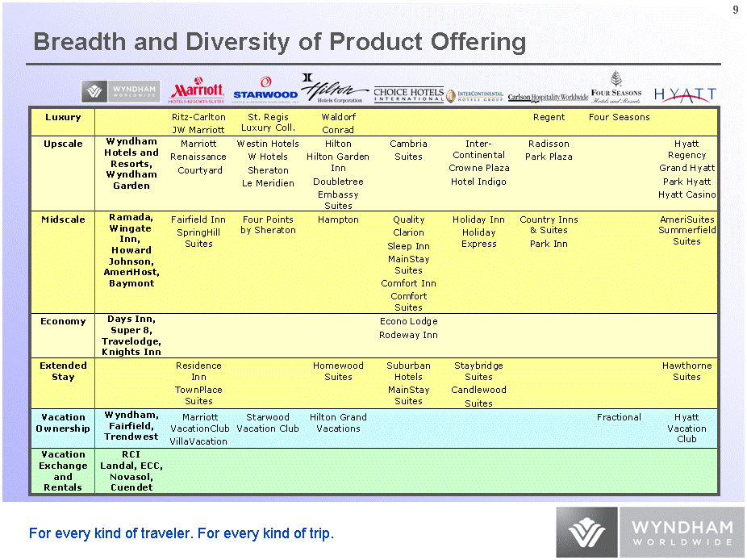The width and height of the screenshot is (747, 560).
Task: Click the Choice Hotels International logo
Action: pos(408,95)
